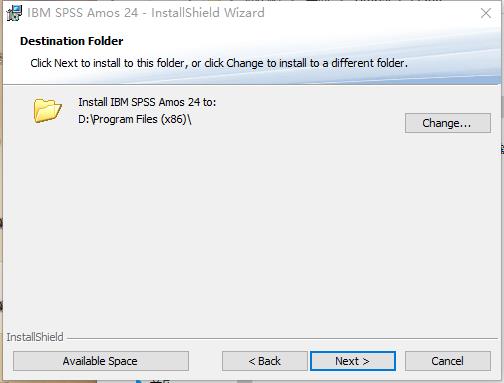Close the InstallShield Wizard window
504x383 pixels.
click(x=486, y=13)
